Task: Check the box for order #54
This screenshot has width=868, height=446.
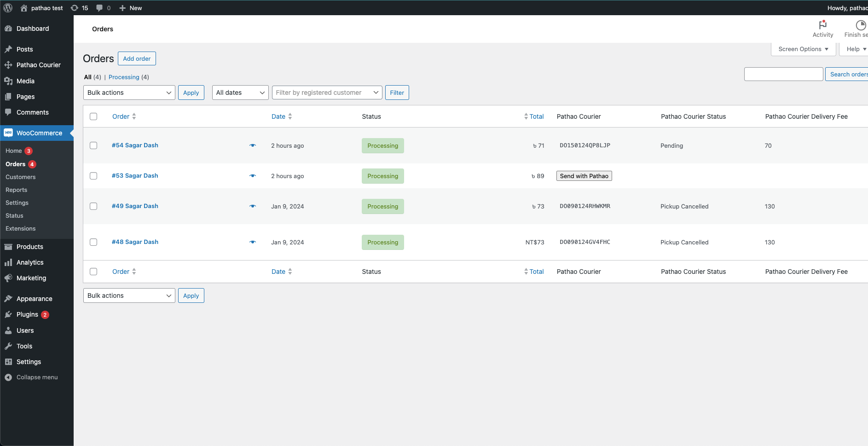Action: 93,145
